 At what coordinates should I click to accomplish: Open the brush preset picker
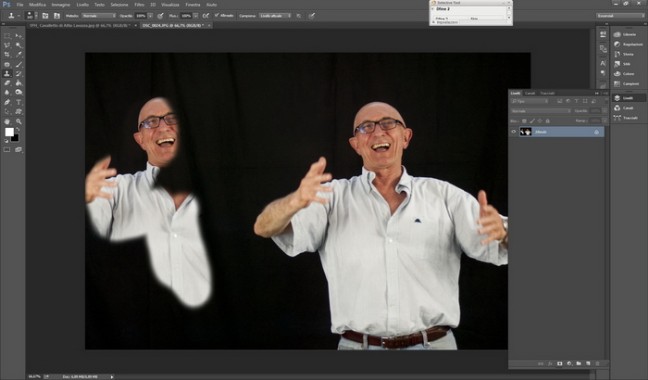click(32, 16)
